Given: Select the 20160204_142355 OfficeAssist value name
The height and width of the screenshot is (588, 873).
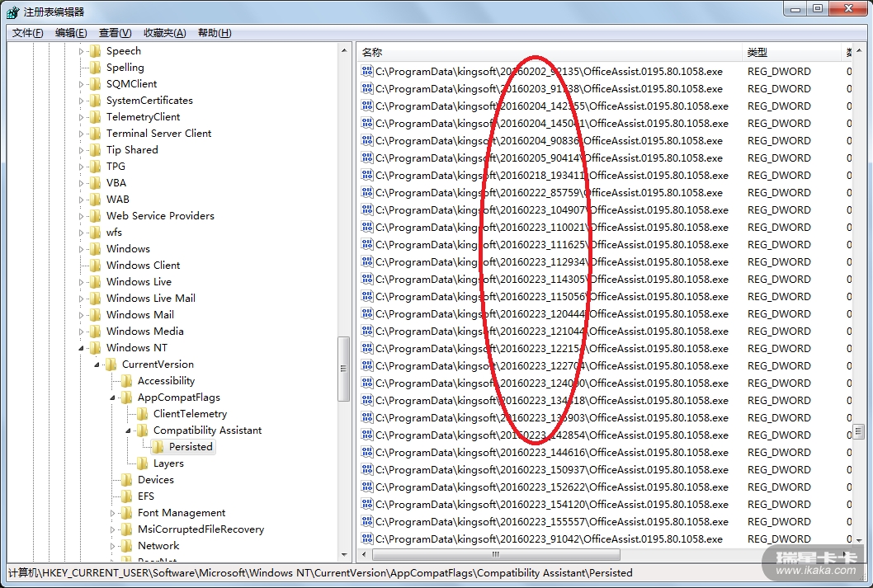Looking at the screenshot, I should (552, 106).
